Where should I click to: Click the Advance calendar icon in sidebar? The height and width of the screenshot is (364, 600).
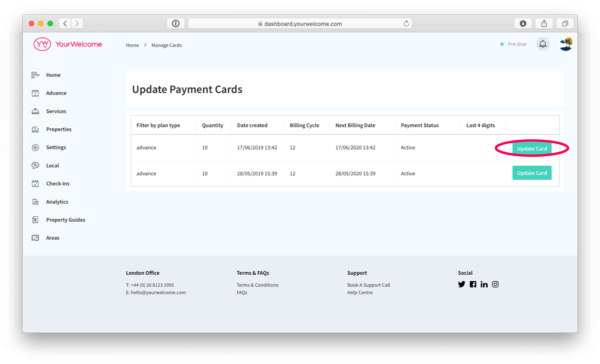(35, 93)
